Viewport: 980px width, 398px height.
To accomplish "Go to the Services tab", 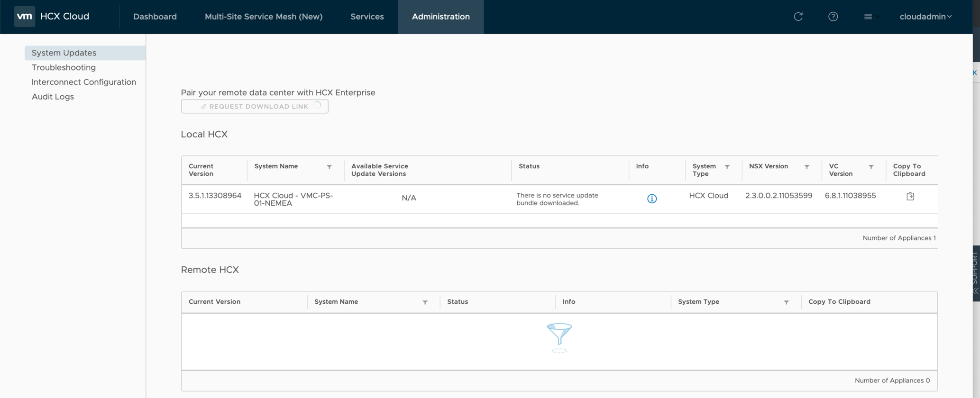I will [367, 17].
